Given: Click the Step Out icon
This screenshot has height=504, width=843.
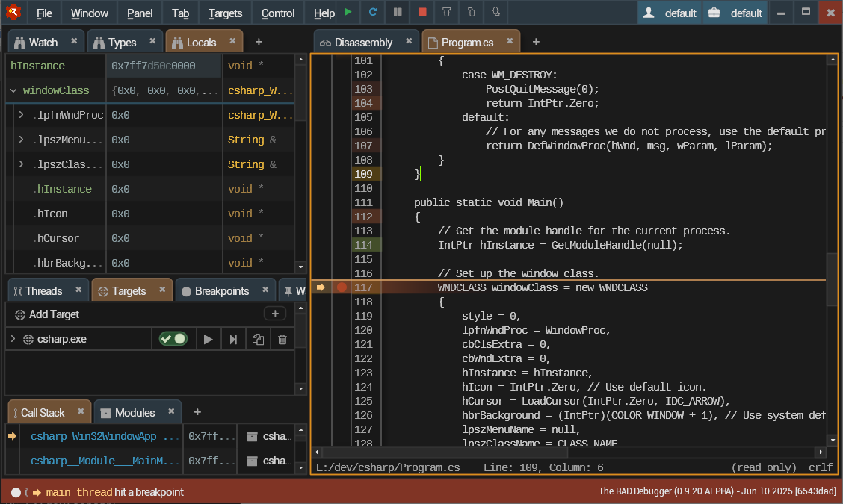Looking at the screenshot, I should click(x=496, y=13).
